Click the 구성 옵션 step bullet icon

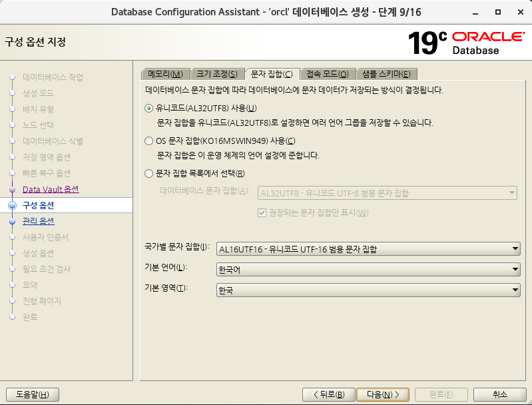pos(12,205)
